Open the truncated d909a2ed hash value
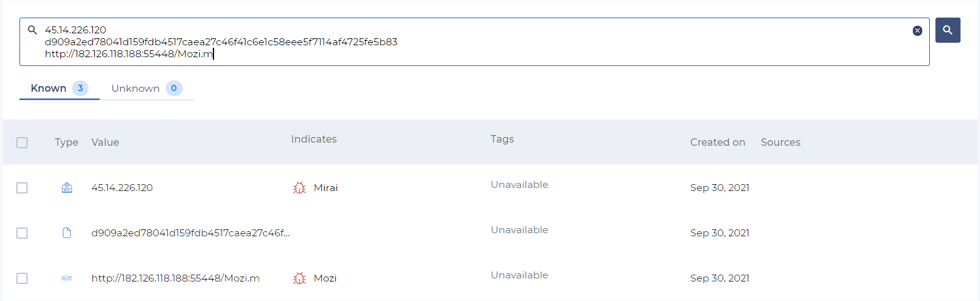Screen dimensions: 980x301 pyautogui.click(x=191, y=233)
